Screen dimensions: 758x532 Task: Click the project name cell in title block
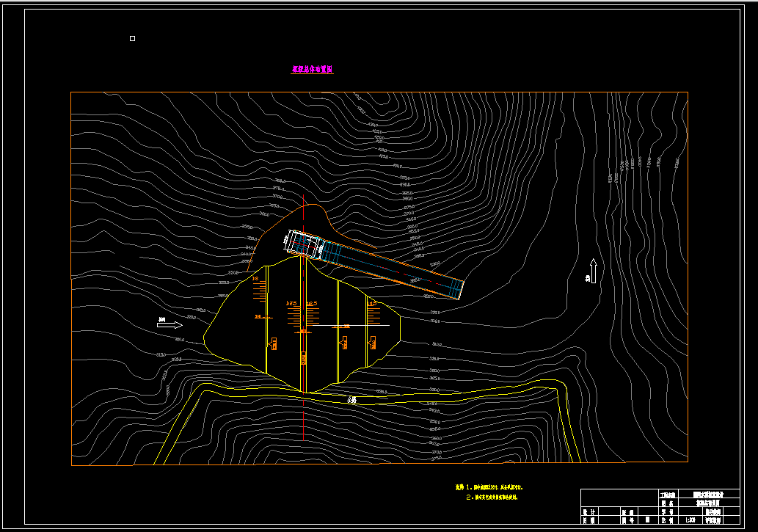709,495
